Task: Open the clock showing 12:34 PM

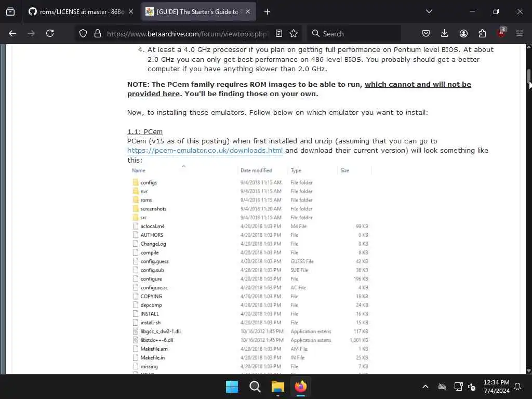Action: [496, 387]
